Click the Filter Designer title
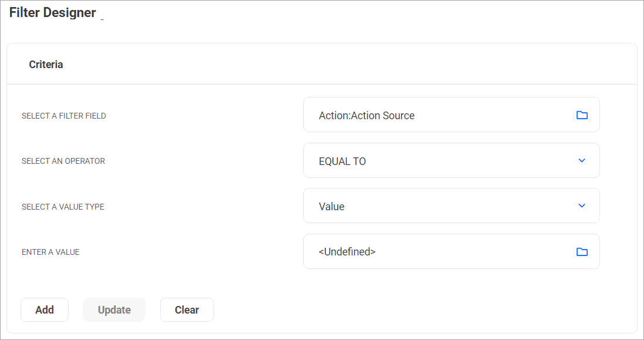This screenshot has width=644, height=340. tap(52, 12)
